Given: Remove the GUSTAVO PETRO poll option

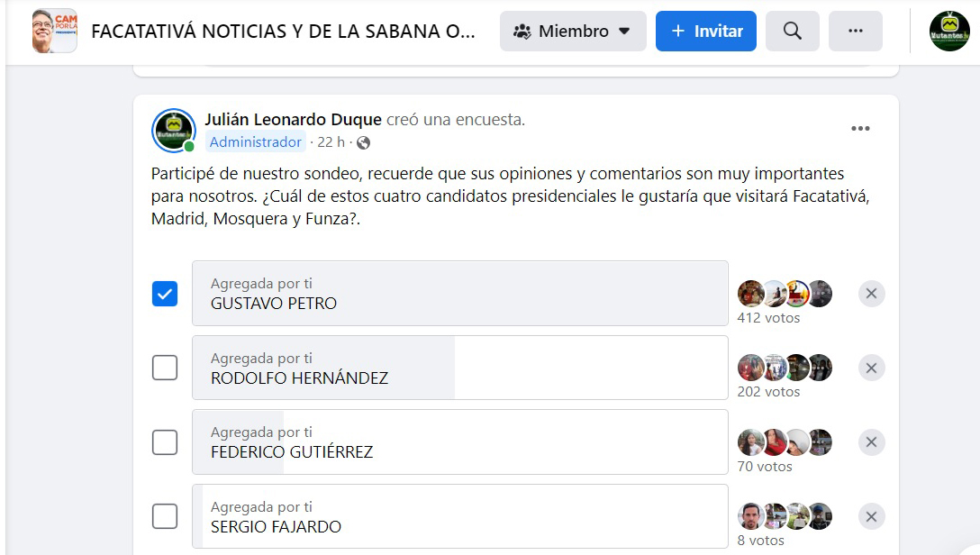Looking at the screenshot, I should (871, 294).
